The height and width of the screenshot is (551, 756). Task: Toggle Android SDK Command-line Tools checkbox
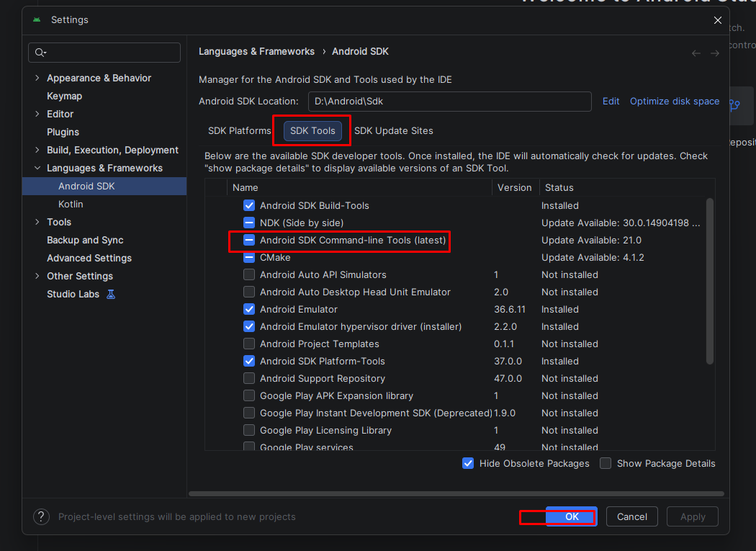click(x=249, y=241)
